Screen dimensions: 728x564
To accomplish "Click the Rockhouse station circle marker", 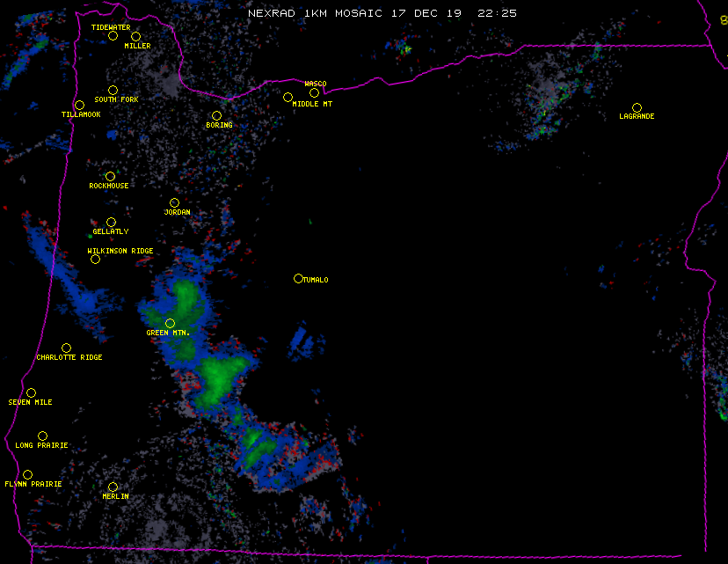I will click(110, 176).
